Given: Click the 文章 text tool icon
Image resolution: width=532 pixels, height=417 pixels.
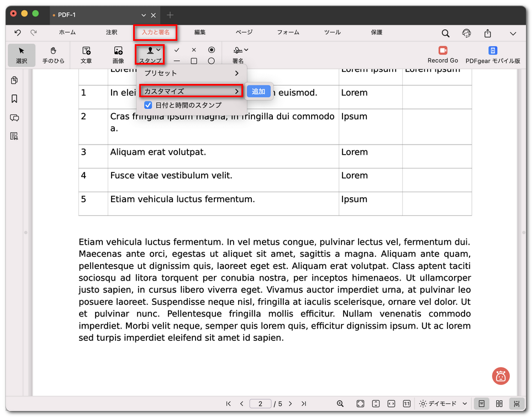Looking at the screenshot, I should 86,54.
